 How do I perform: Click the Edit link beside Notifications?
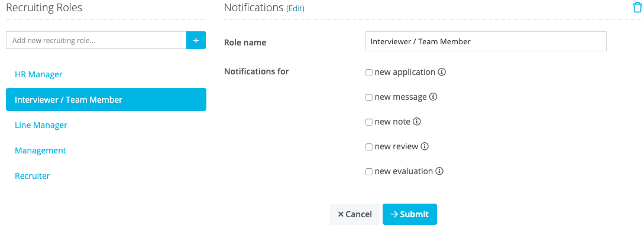pos(295,9)
